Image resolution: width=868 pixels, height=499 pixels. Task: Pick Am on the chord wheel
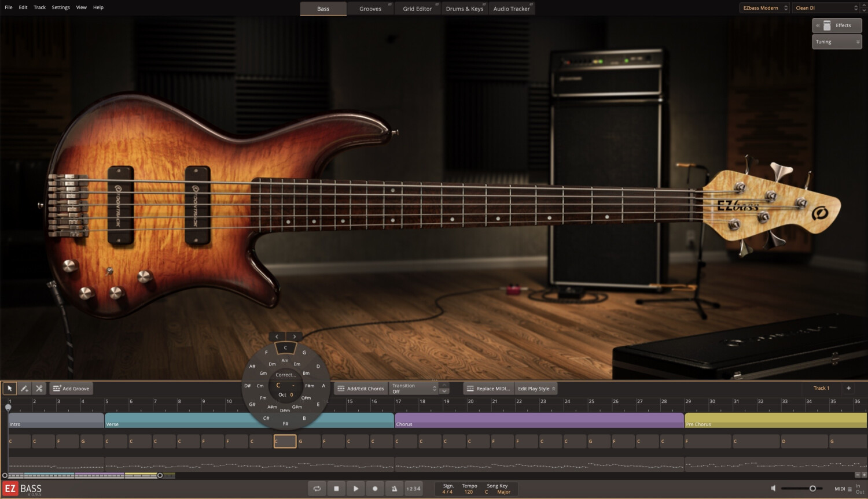285,361
